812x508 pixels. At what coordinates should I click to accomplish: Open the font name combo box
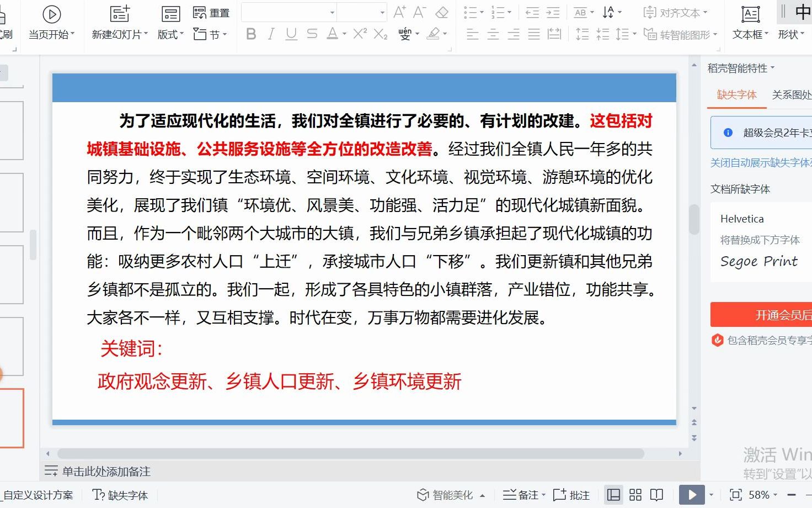[289, 12]
